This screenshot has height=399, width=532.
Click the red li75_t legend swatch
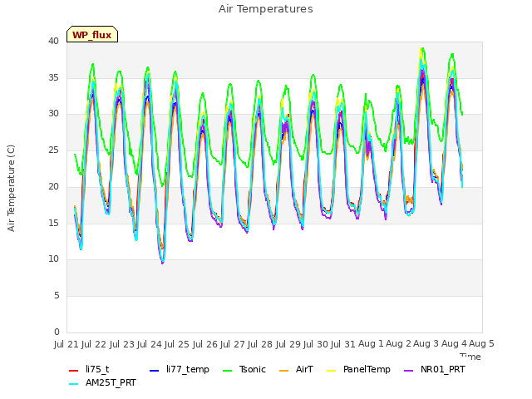point(73,371)
